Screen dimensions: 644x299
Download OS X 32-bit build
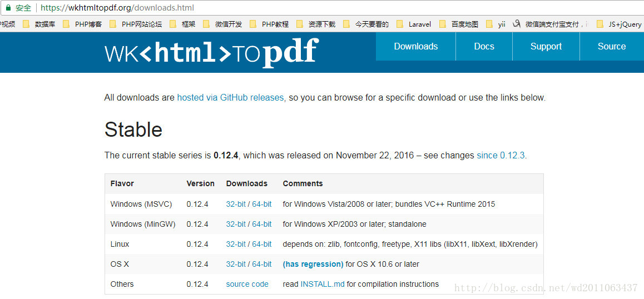click(236, 264)
